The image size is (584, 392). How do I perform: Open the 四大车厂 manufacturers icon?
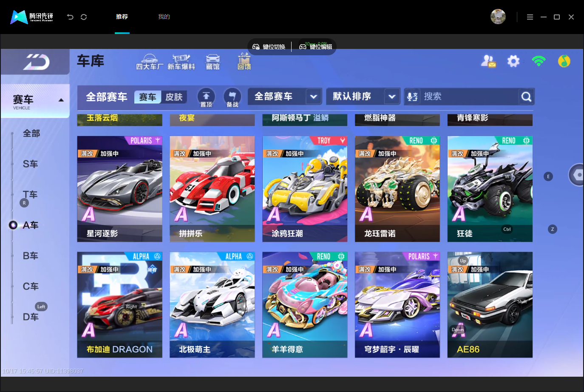149,62
